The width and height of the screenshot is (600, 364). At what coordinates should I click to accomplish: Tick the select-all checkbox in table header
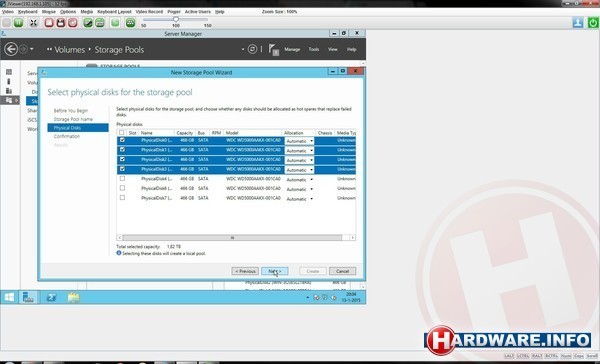[122, 132]
